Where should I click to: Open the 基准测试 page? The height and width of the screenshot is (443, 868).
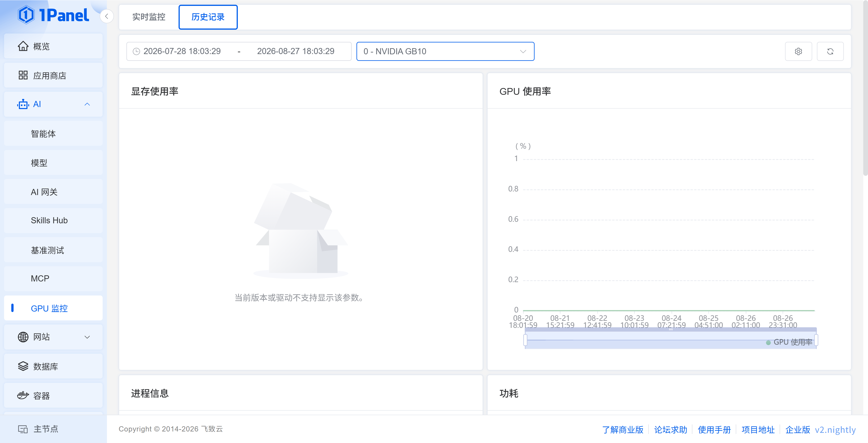53,250
